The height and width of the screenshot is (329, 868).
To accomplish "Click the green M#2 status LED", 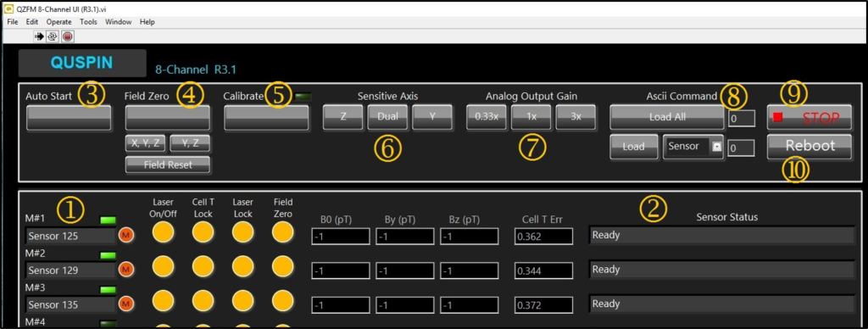I will click(x=108, y=255).
